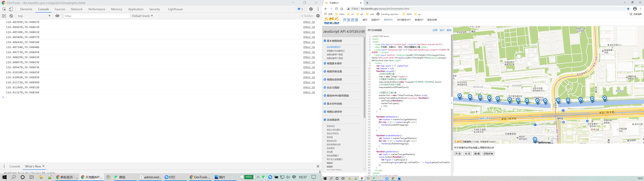Click the 服务资源 navigation item
This screenshot has width=644, height=181.
(432, 20)
